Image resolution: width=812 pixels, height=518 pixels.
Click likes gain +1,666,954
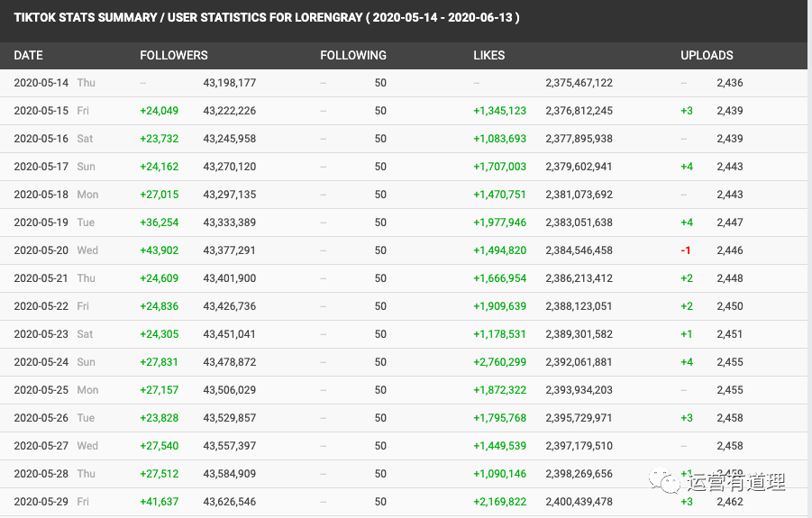click(x=500, y=278)
